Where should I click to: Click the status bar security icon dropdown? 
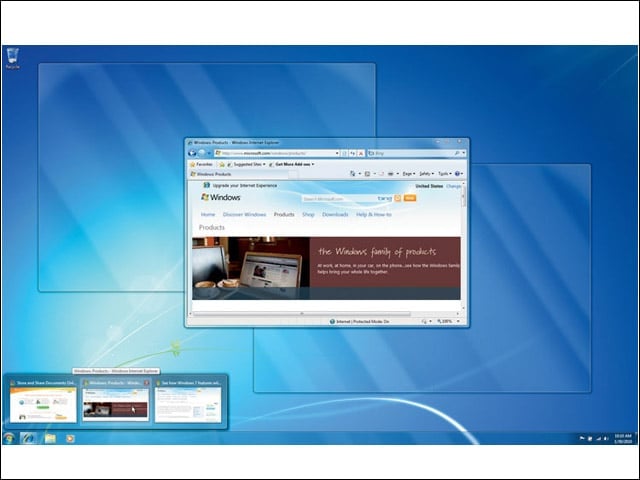pos(427,322)
